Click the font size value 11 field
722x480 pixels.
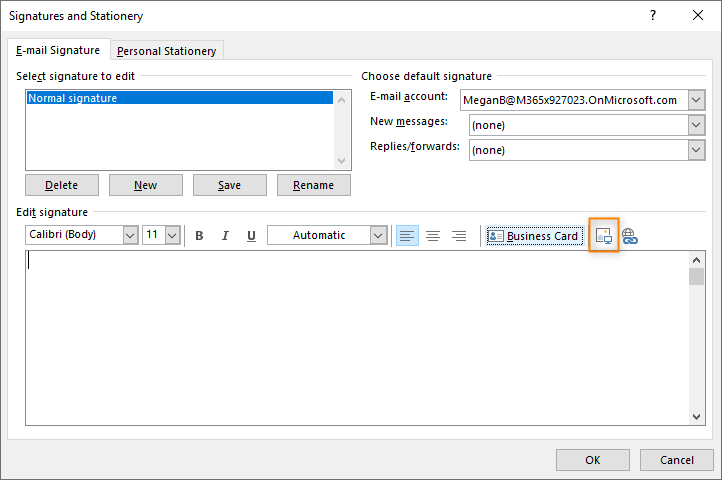(154, 235)
